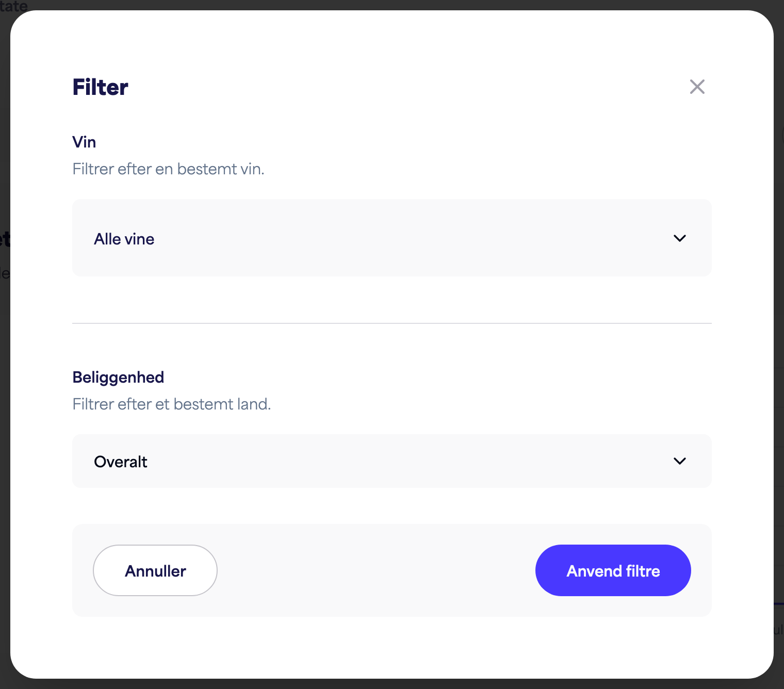The image size is (784, 689).
Task: Click the Beliggenhed section label
Action: [118, 378]
